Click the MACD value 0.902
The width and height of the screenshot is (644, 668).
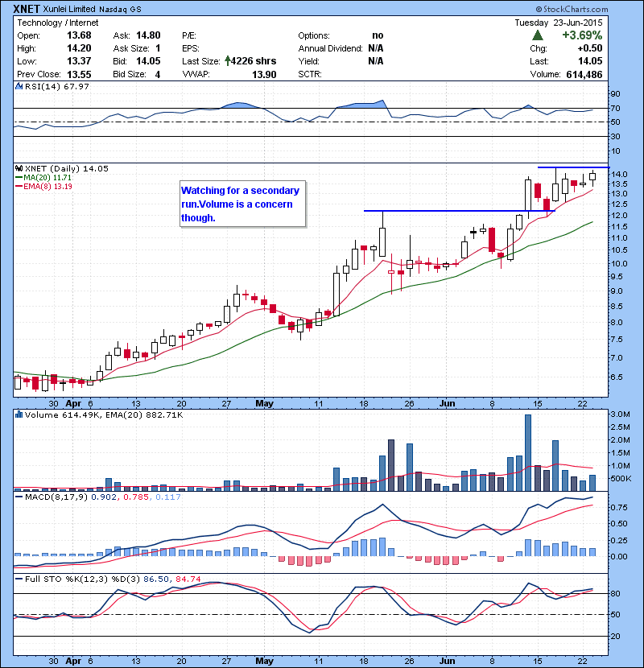(x=104, y=497)
